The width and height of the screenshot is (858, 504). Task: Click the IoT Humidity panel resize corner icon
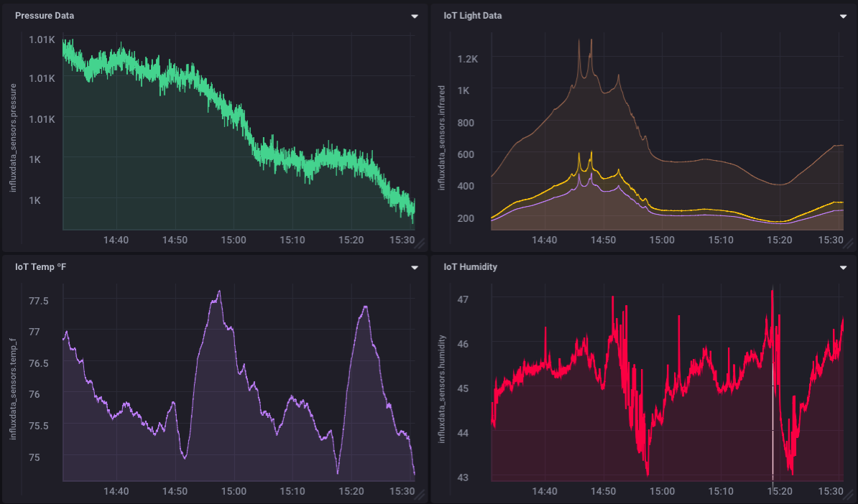point(848,494)
